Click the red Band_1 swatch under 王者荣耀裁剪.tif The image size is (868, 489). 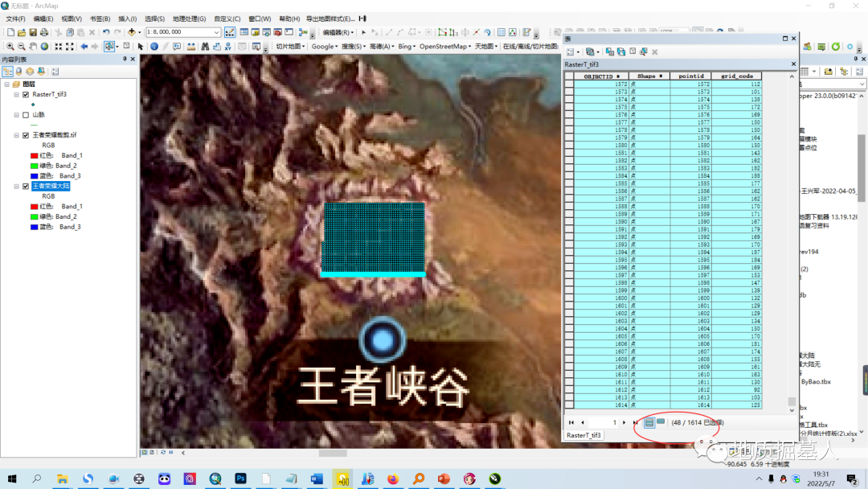(x=35, y=155)
